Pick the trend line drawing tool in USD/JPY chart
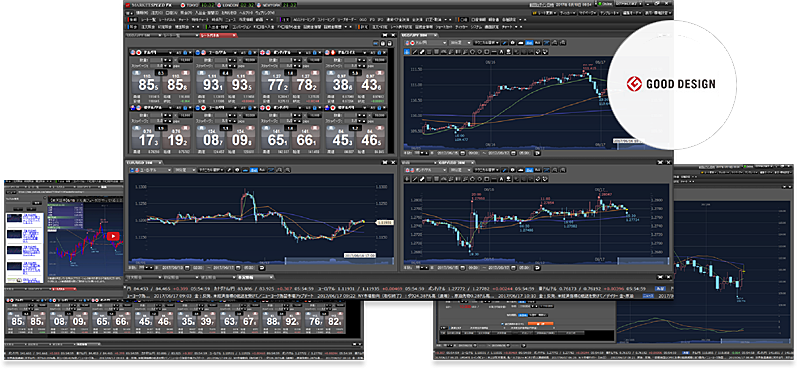 [415, 52]
